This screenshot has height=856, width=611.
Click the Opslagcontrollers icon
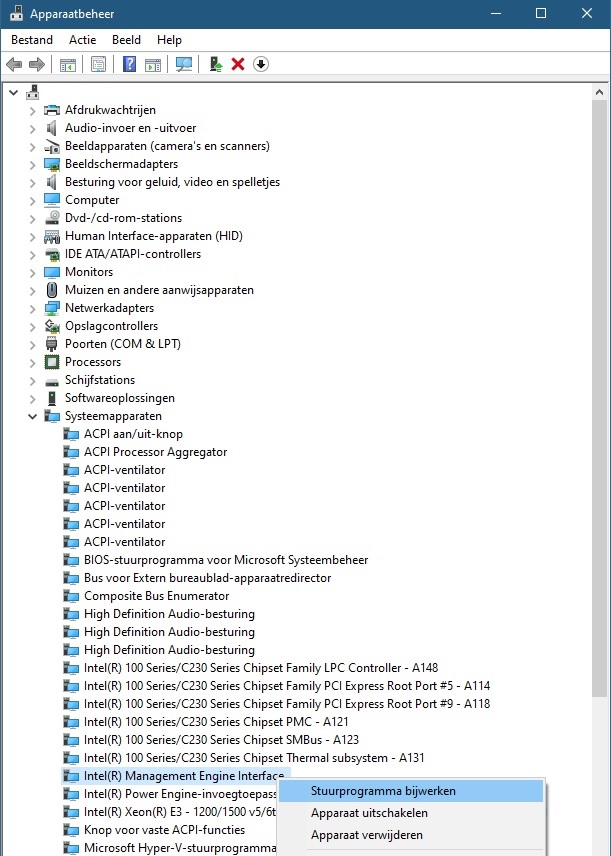[x=52, y=326]
